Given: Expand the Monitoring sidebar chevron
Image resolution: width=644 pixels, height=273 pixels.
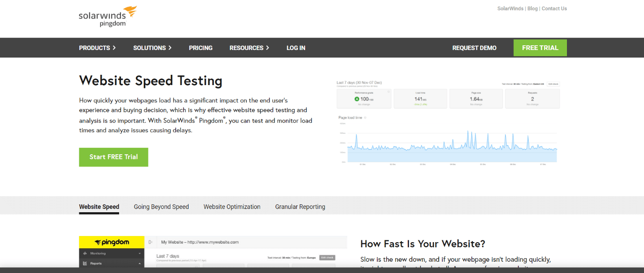Looking at the screenshot, I should coord(140,253).
